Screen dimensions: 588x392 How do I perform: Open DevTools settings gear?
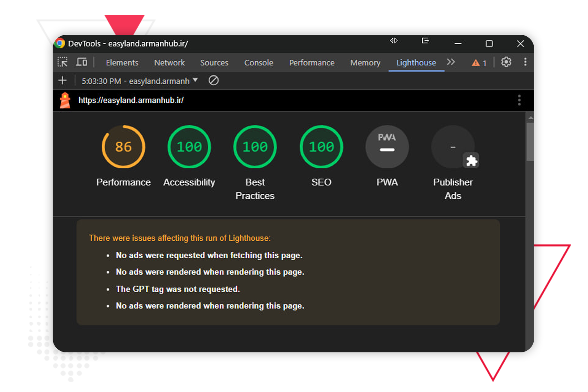pos(506,62)
